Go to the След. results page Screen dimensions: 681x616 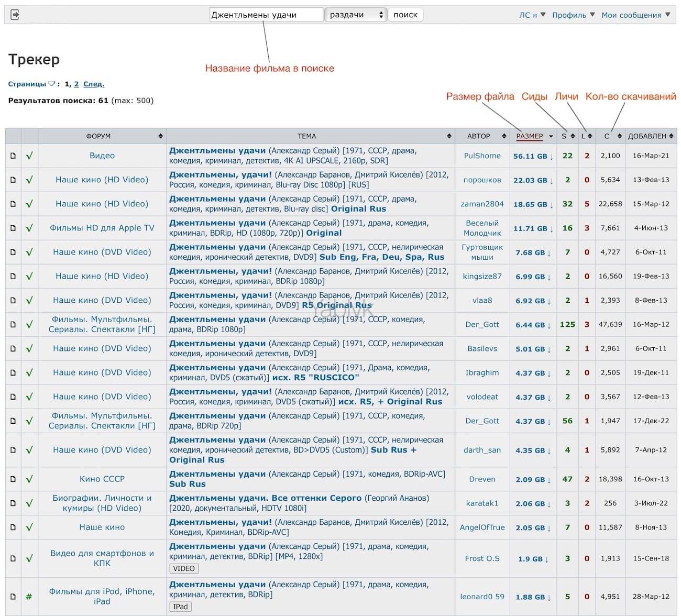pos(94,84)
